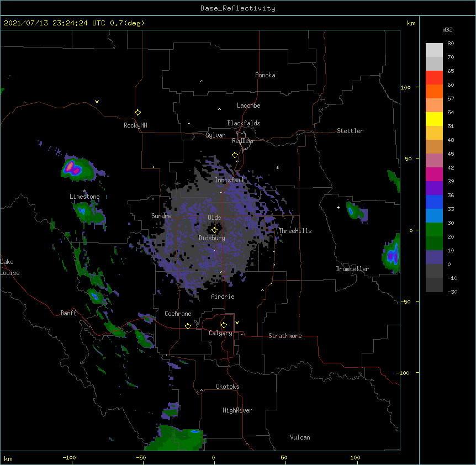The height and width of the screenshot is (465, 476).
Task: Click the Okotoks label
Action: [x=228, y=387]
